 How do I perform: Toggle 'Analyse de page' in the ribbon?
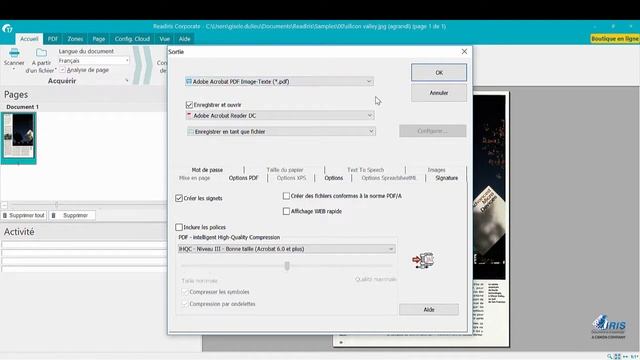tap(62, 70)
